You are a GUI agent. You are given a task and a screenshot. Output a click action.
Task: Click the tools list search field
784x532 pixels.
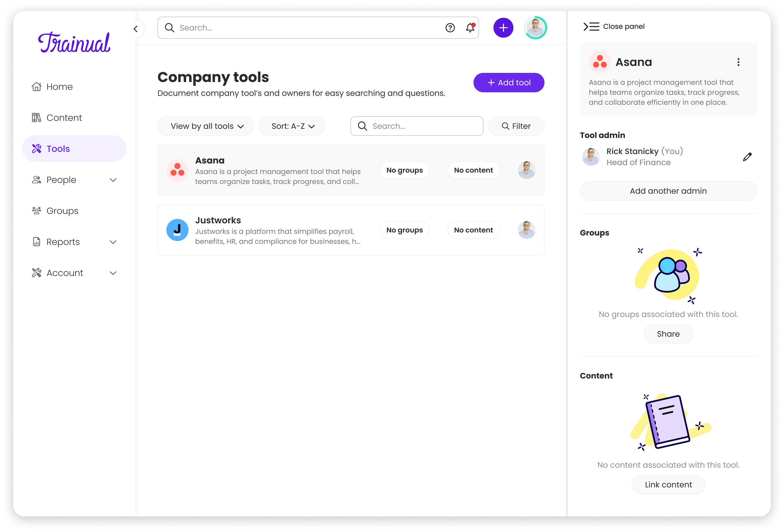point(422,126)
